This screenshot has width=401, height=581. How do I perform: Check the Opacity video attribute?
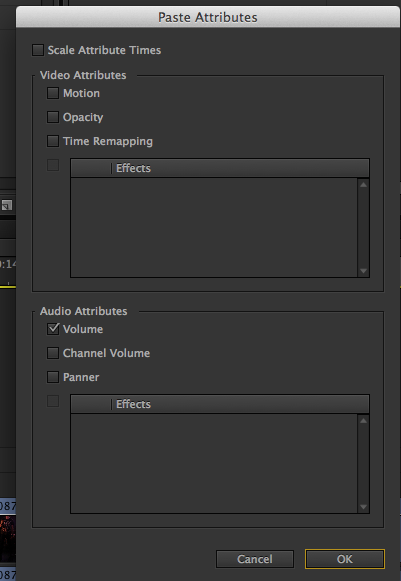53,117
